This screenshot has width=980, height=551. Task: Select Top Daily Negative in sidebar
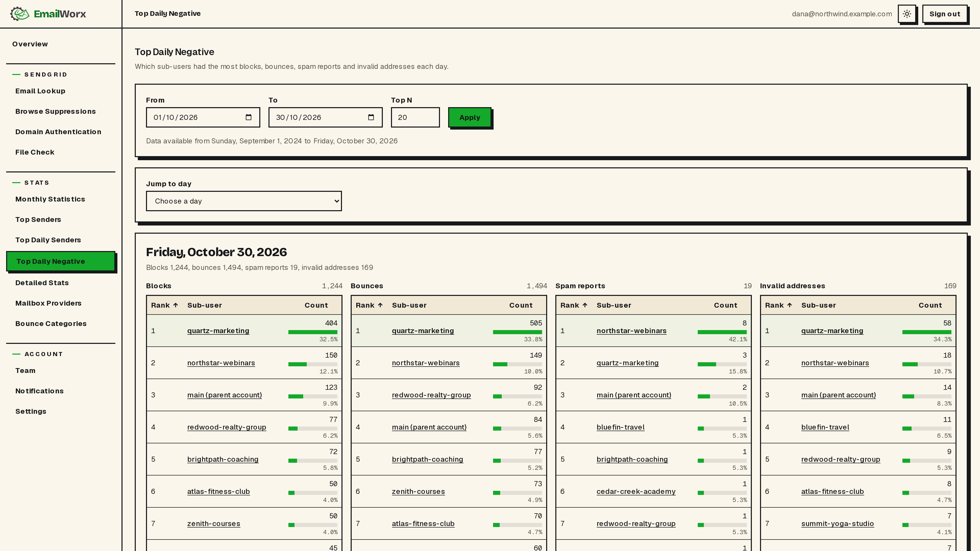[61, 261]
